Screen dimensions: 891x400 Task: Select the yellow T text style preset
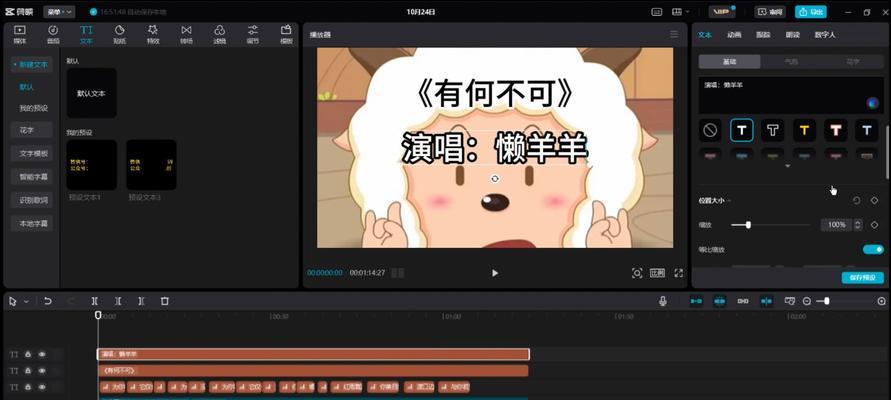click(x=804, y=130)
